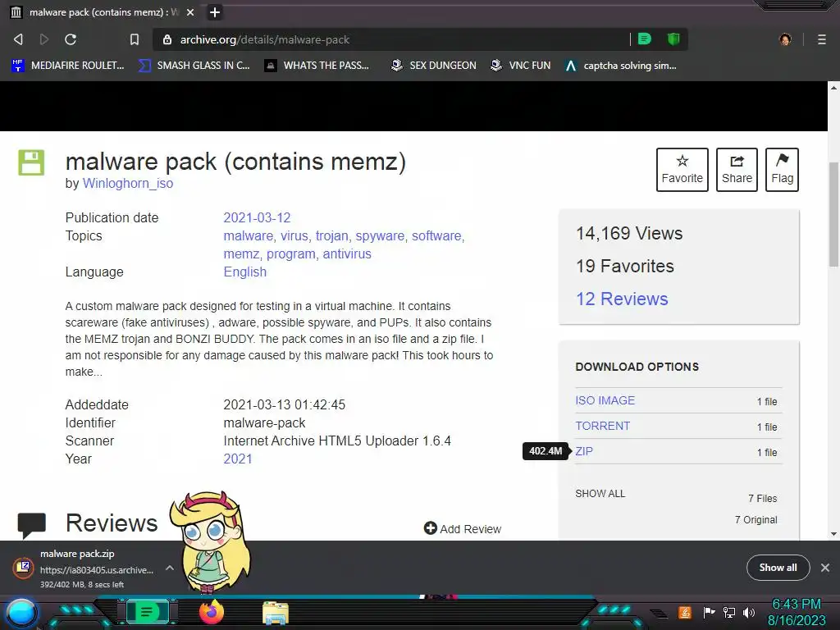The width and height of the screenshot is (840, 630).
Task: Open the Winloghorn_iso uploader profile
Action: click(x=128, y=183)
